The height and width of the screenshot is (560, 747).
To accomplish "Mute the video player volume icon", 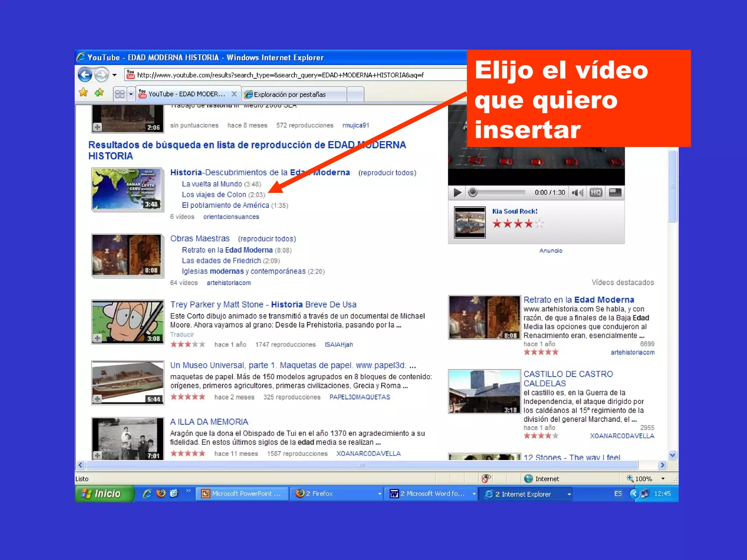I will coord(577,192).
